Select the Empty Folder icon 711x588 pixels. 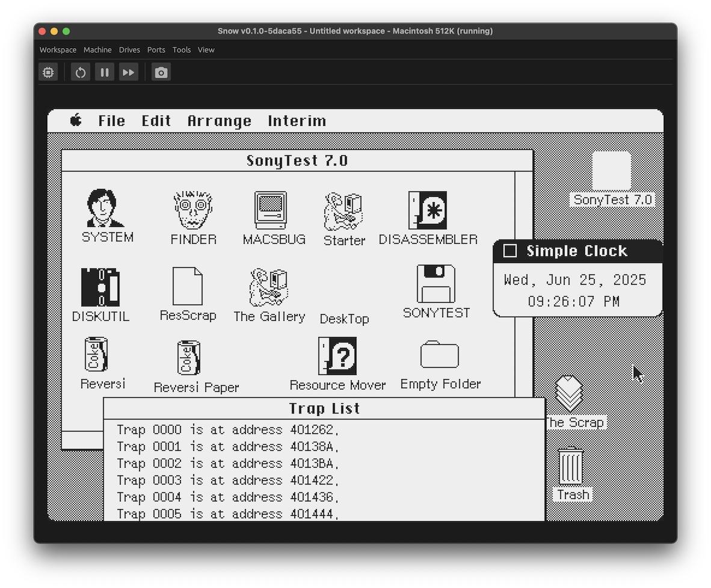439,354
